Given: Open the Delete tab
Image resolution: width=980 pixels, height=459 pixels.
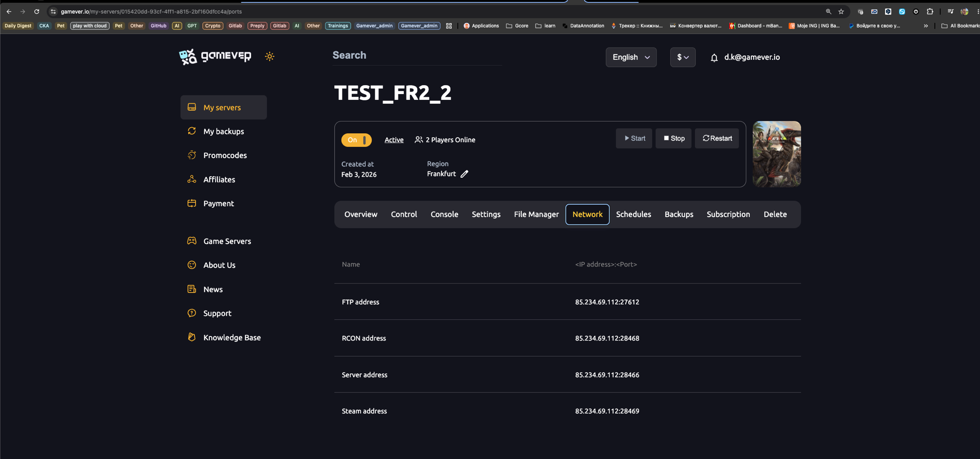Looking at the screenshot, I should click(775, 215).
